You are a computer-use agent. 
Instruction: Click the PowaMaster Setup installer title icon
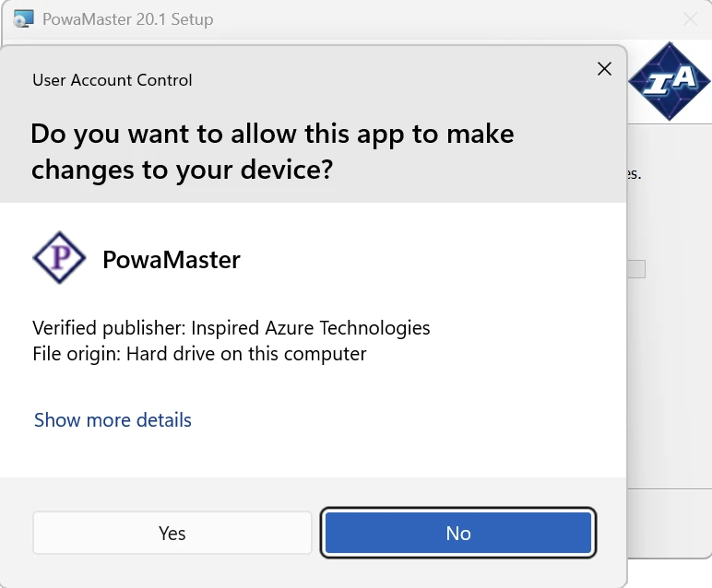tap(23, 19)
